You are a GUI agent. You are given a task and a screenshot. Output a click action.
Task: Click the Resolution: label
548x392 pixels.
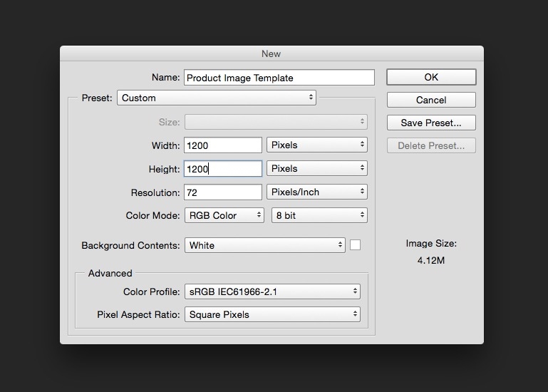coord(155,192)
